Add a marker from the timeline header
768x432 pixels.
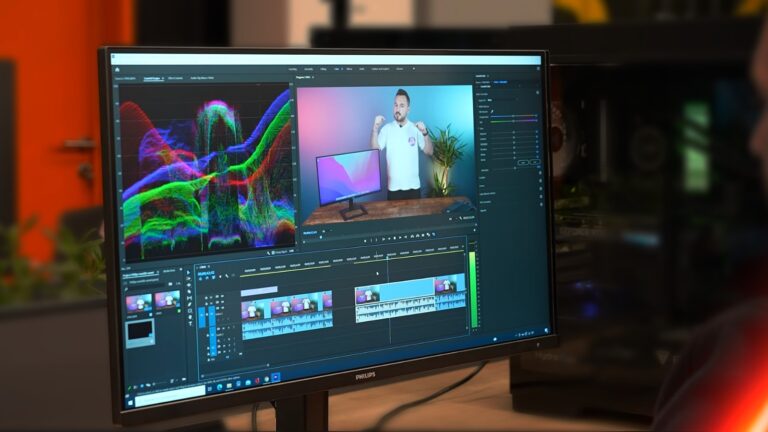coord(220,277)
